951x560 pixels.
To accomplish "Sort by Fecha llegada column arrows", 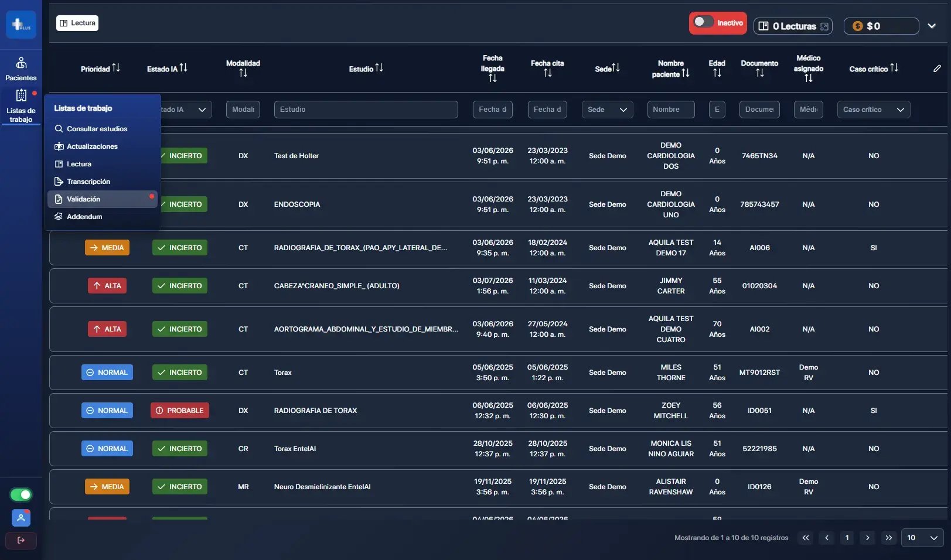I will 493,78.
